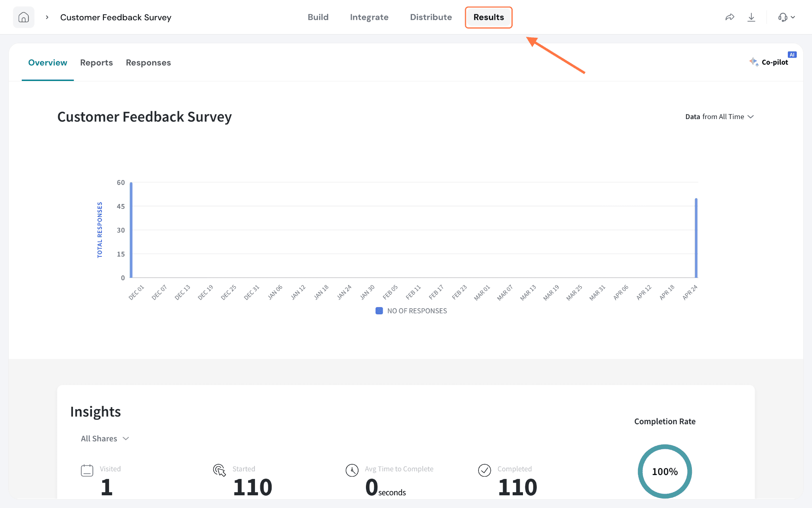The image size is (812, 508).
Task: Click the download icon
Action: 751,17
